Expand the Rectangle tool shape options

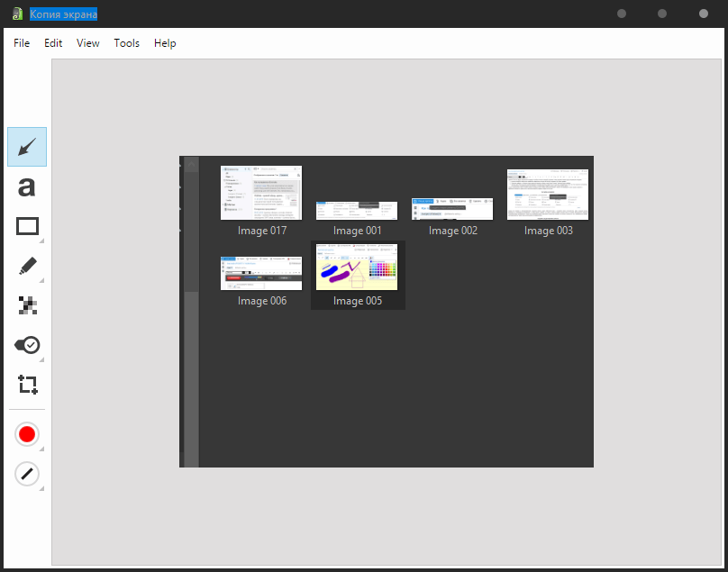(41, 241)
